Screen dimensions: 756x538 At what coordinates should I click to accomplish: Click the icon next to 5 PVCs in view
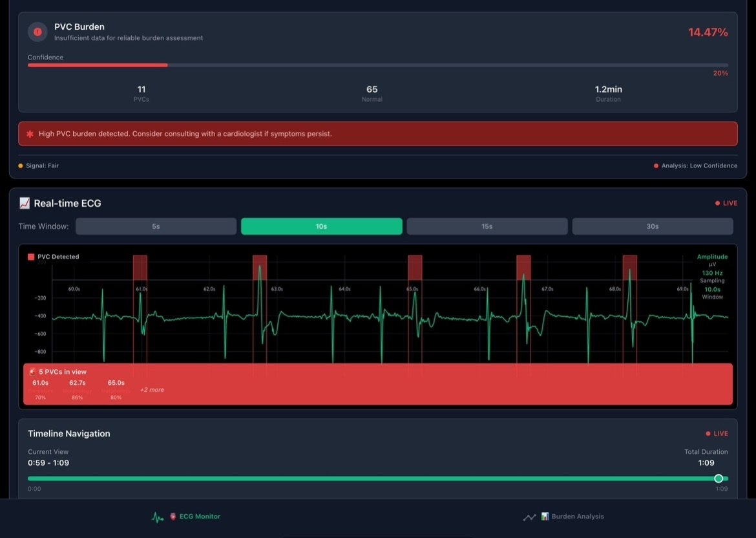32,372
